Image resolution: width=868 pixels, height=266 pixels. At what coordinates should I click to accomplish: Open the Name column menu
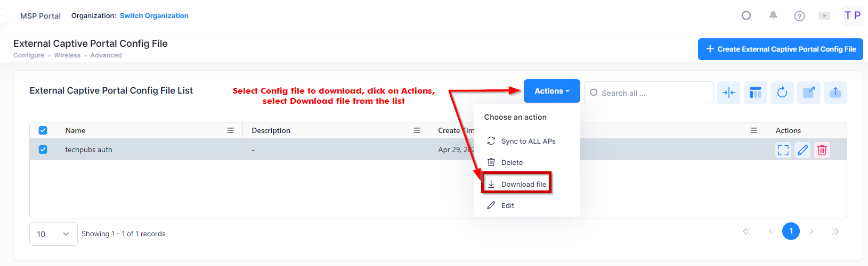(x=230, y=130)
